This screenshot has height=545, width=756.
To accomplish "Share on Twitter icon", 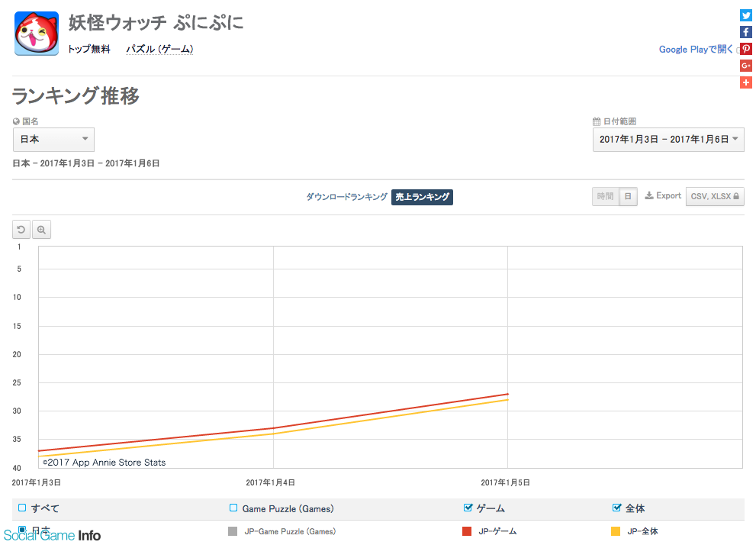I will coord(746,15).
